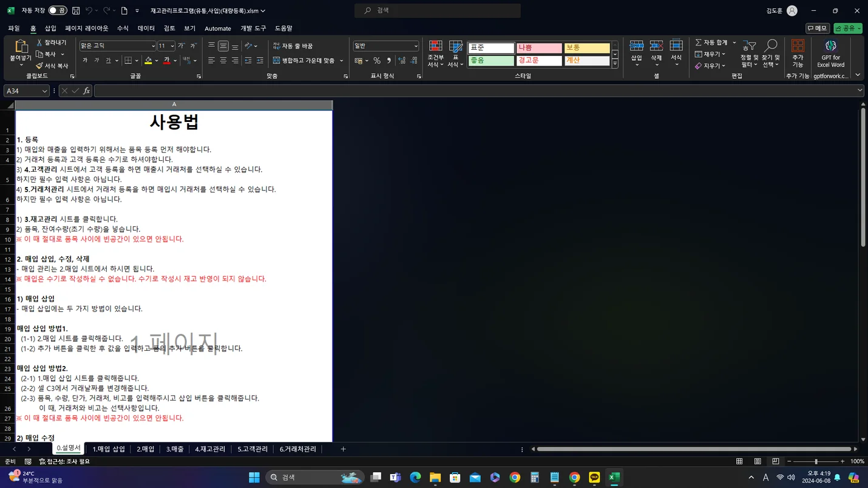Apply comma style icon
This screenshot has height=488, width=868.
click(x=388, y=60)
